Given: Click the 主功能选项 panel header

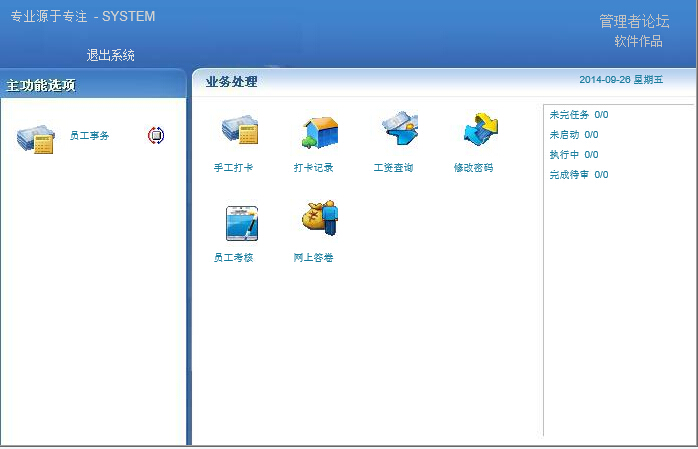Looking at the screenshot, I should [41, 85].
